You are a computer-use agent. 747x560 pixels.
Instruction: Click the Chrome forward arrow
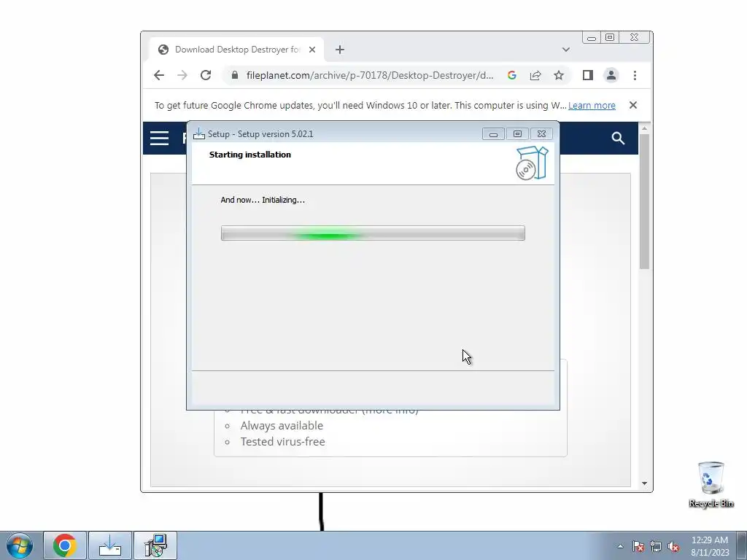coord(182,75)
